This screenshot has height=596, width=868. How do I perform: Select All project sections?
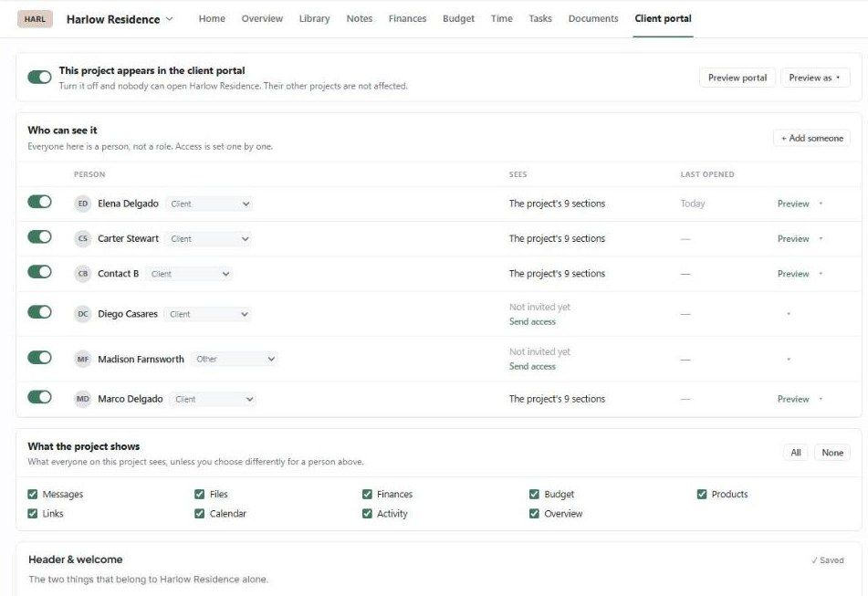796,453
